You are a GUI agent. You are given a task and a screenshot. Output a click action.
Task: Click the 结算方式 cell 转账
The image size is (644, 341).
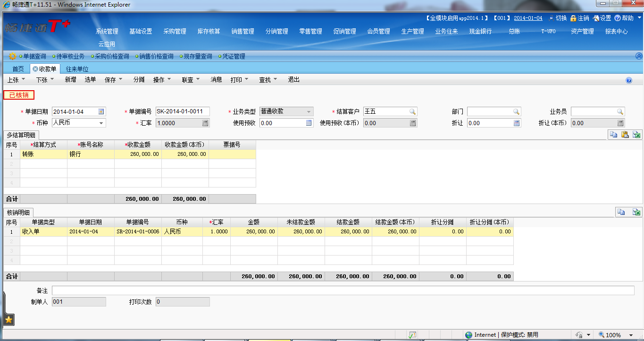point(43,154)
